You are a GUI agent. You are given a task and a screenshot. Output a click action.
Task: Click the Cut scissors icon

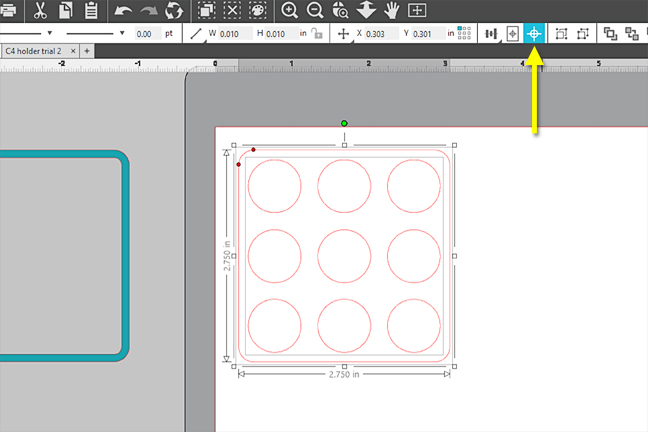[x=40, y=11]
